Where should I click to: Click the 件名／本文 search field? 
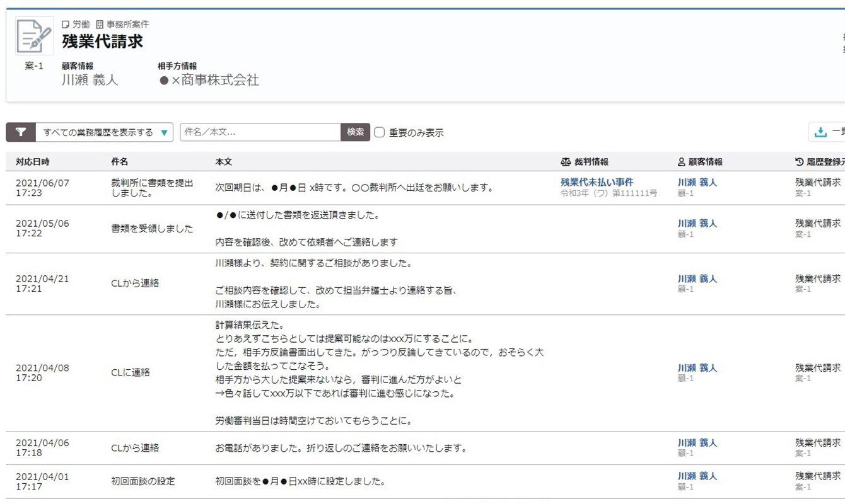coord(260,132)
